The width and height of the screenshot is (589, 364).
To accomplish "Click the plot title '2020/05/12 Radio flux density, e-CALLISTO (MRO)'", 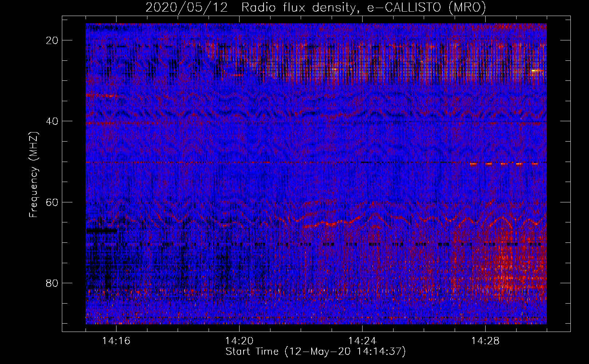I will 316,8.
